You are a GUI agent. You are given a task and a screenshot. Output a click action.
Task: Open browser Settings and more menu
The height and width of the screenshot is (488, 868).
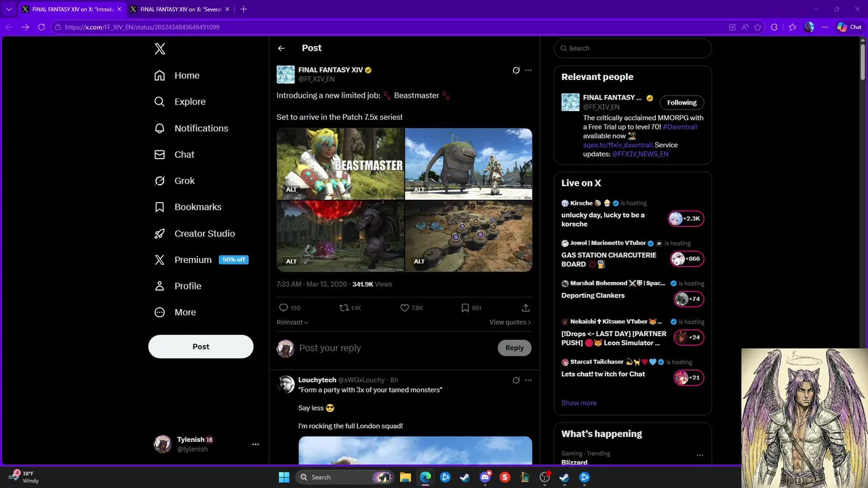click(825, 27)
